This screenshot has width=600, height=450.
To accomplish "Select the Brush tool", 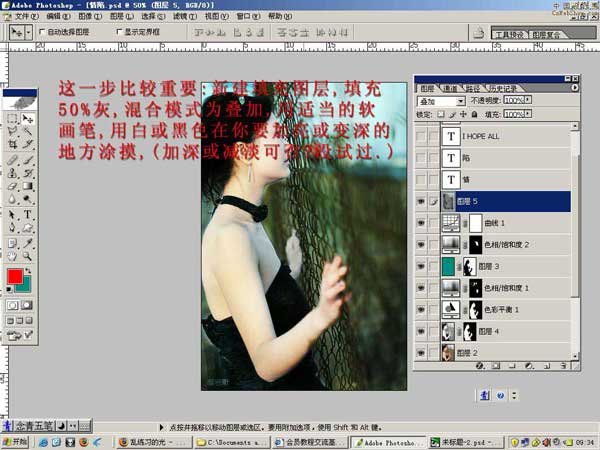I will coord(27,160).
